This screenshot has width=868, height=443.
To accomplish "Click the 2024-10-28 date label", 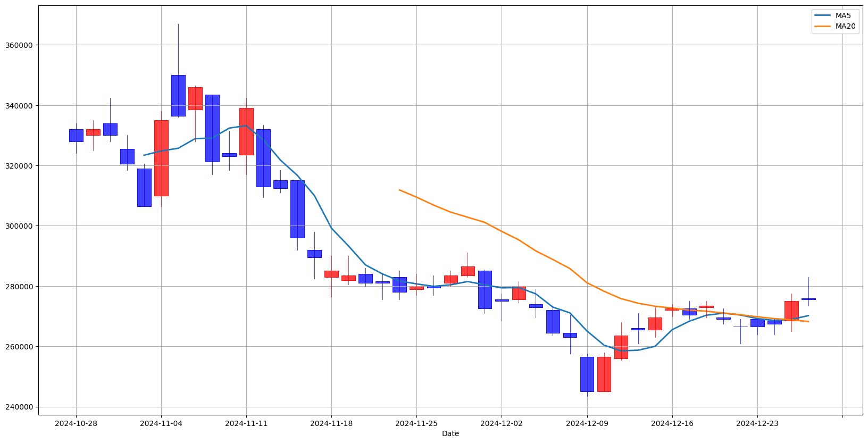I will click(x=76, y=424).
